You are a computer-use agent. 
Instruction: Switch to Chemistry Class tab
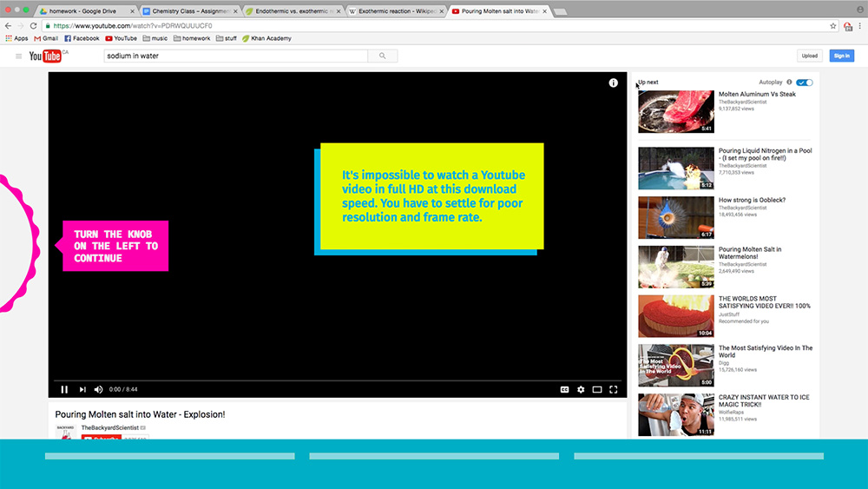click(x=191, y=11)
